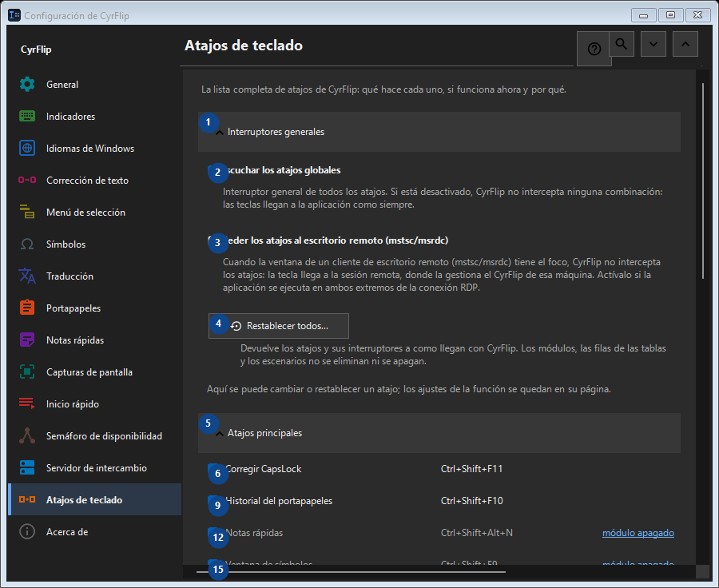The image size is (719, 588).
Task: Click the up chevron button in header
Action: point(685,44)
